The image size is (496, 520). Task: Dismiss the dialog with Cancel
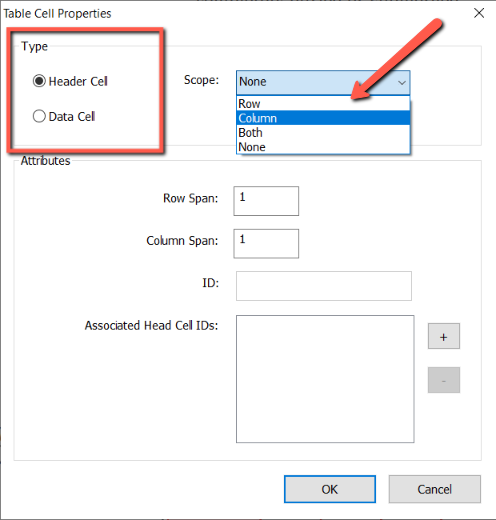435,489
